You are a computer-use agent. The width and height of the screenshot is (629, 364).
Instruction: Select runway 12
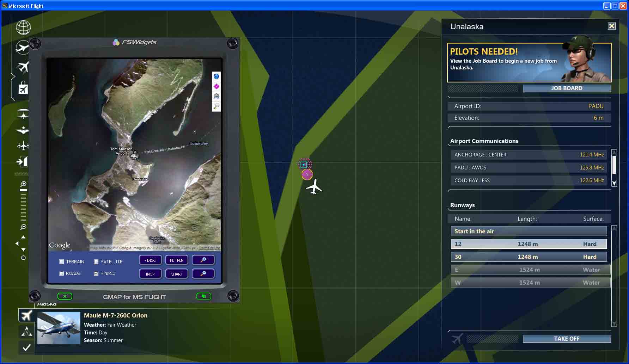tap(529, 244)
